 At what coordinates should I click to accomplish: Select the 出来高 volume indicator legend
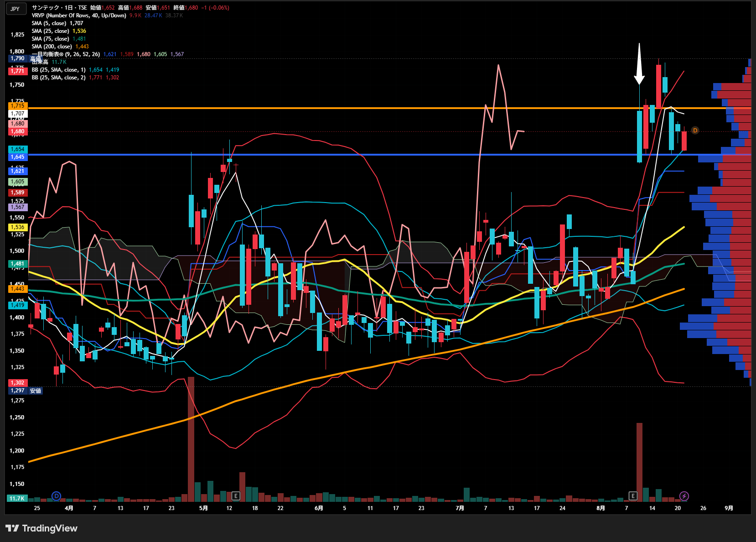point(40,62)
